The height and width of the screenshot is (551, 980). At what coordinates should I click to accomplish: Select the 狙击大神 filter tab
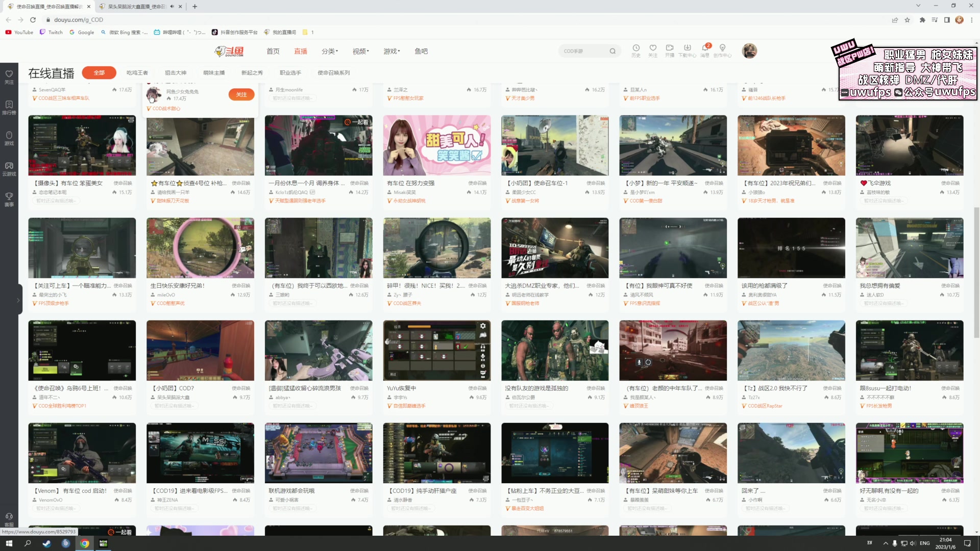176,73
